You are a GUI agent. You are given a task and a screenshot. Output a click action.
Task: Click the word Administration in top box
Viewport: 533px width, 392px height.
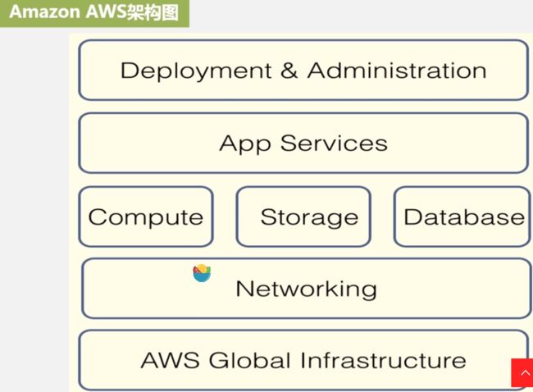pos(397,71)
